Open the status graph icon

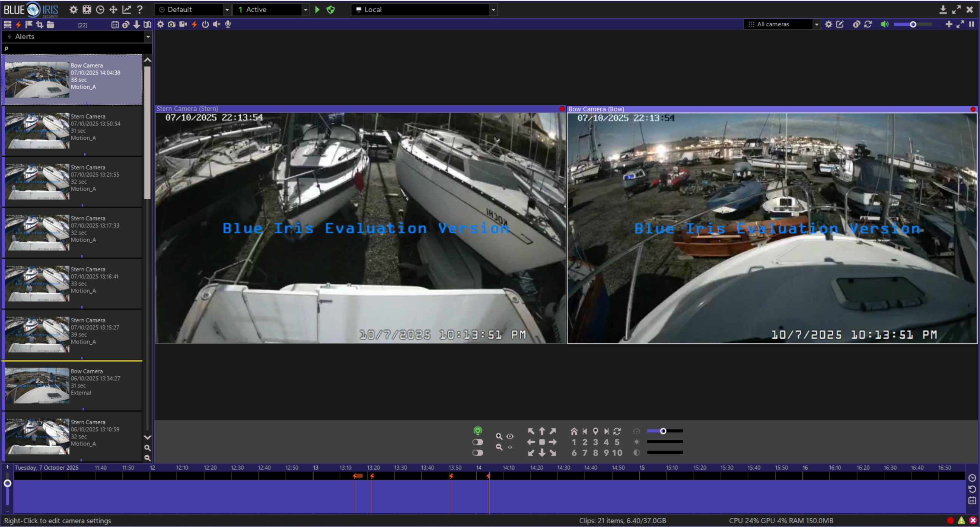[x=126, y=9]
